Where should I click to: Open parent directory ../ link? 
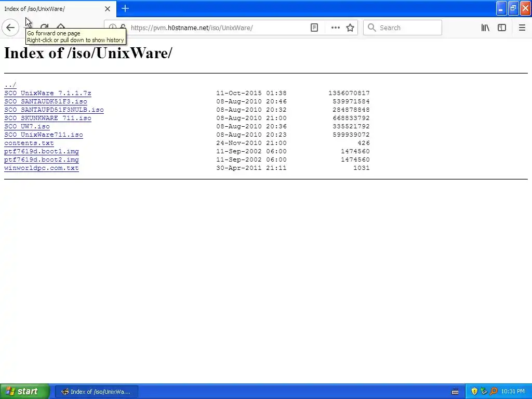point(10,85)
